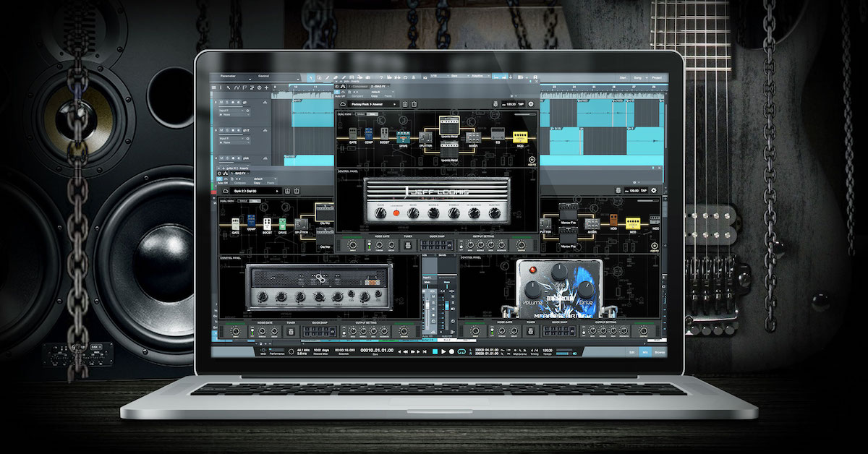
Task: Select the Arrow tool in the top toolbar
Action: tap(310, 77)
